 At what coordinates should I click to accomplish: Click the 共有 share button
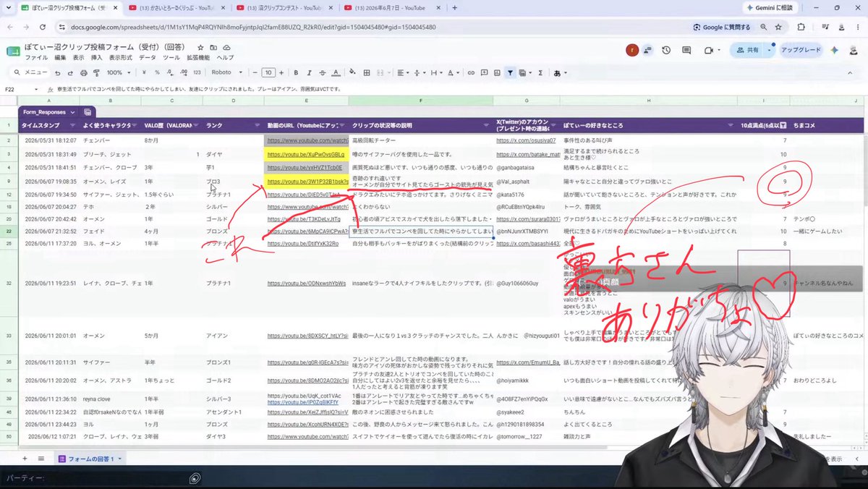747,50
